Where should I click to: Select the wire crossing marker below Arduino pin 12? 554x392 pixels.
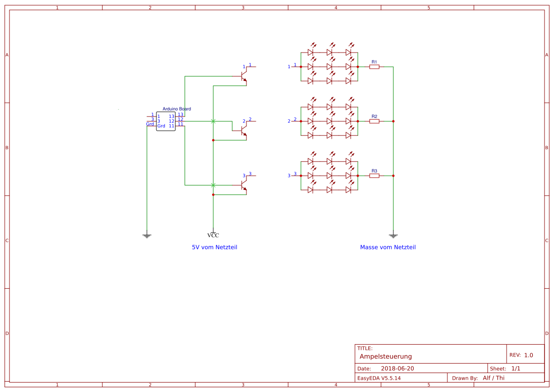tap(213, 120)
